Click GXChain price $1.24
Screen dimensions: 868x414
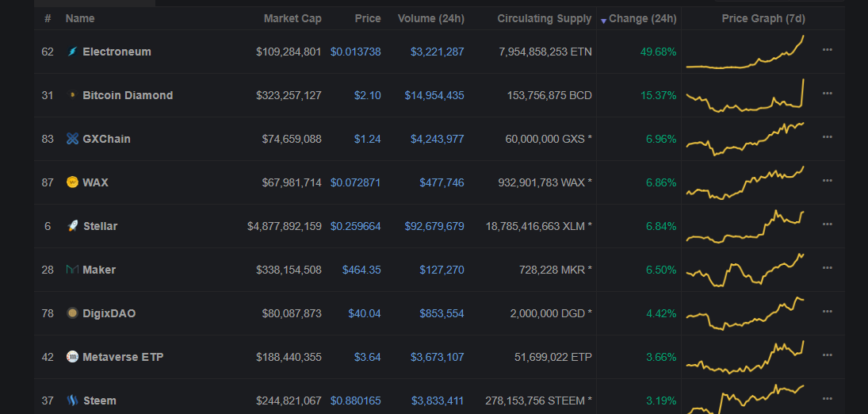[x=368, y=139]
